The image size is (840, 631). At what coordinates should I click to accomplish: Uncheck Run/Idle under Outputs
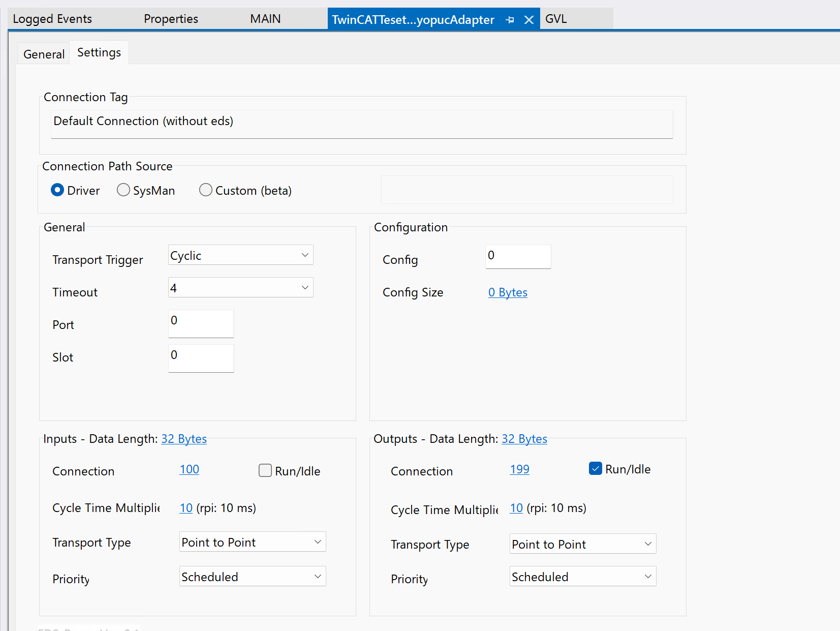pos(595,468)
